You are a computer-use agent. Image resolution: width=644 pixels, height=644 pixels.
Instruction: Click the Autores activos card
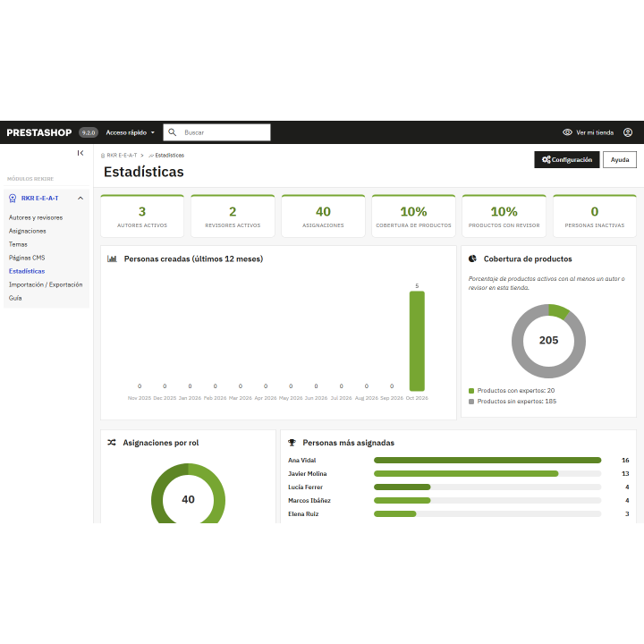pos(142,216)
